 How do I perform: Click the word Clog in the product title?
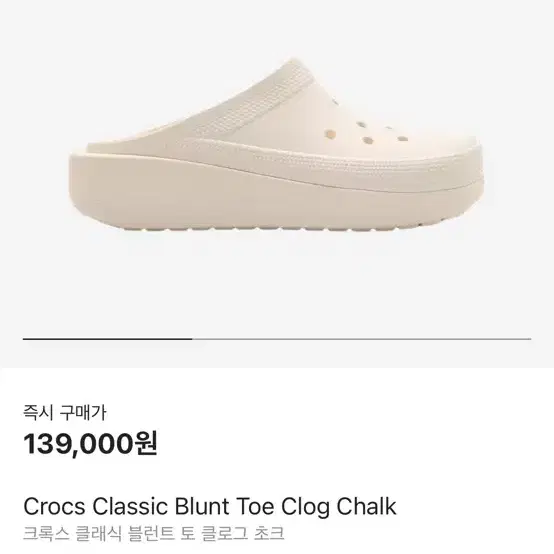tap(305, 507)
